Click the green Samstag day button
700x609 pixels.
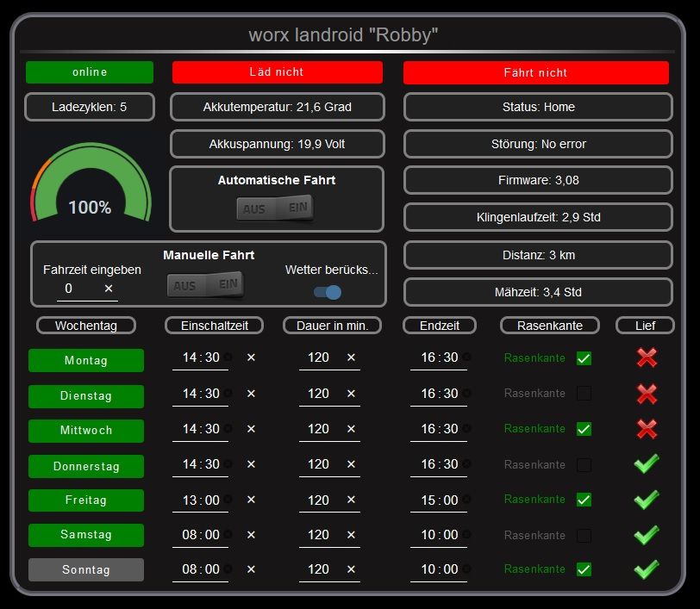pos(86,535)
